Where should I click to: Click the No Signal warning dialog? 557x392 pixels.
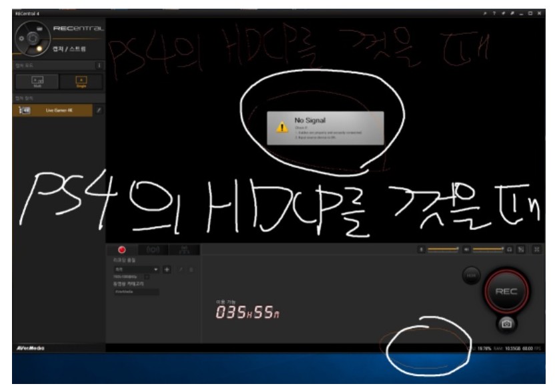[325, 128]
